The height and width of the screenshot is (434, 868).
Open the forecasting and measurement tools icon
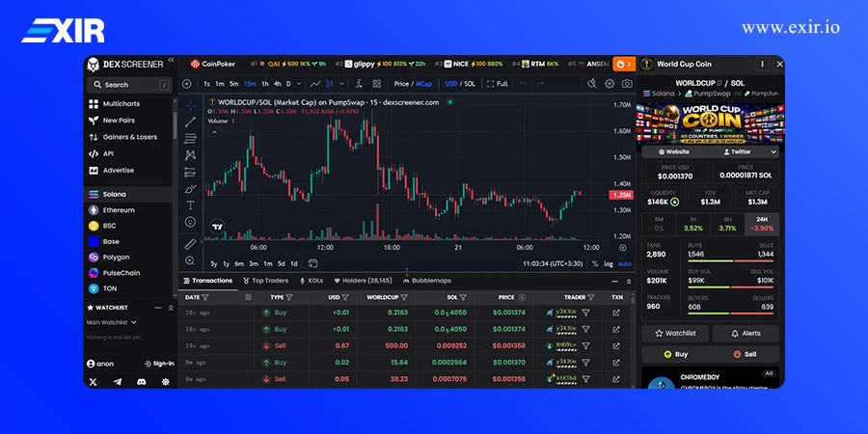190,172
